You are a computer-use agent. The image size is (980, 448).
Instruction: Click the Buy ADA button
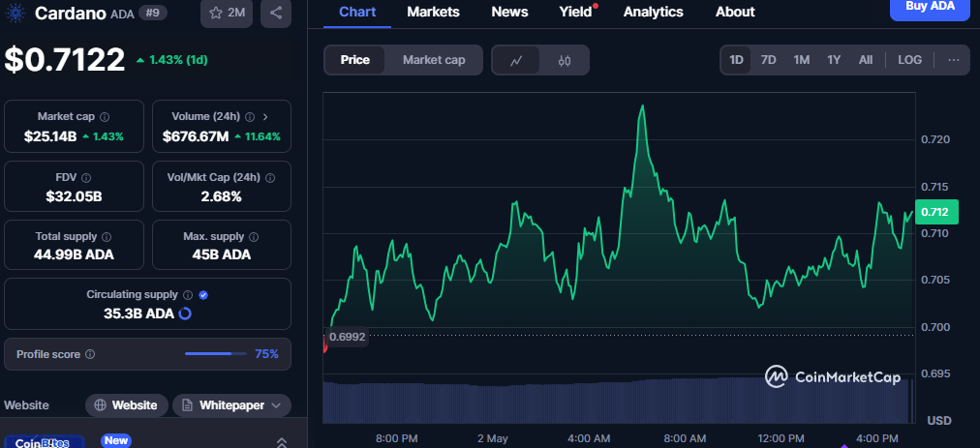(x=930, y=8)
